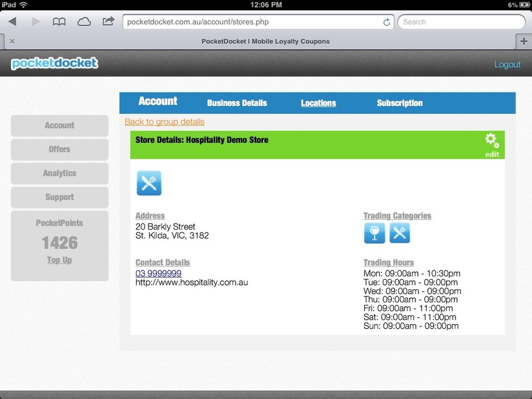
Task: Click the pocketdocket logo
Action: [x=54, y=64]
